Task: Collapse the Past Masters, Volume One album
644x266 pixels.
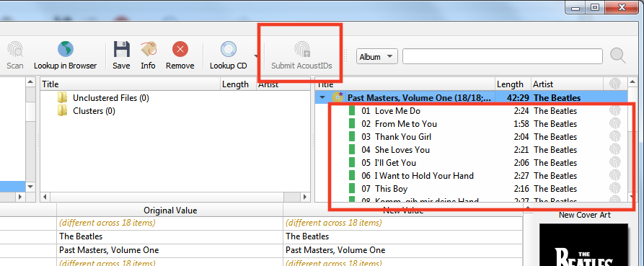Action: point(322,98)
